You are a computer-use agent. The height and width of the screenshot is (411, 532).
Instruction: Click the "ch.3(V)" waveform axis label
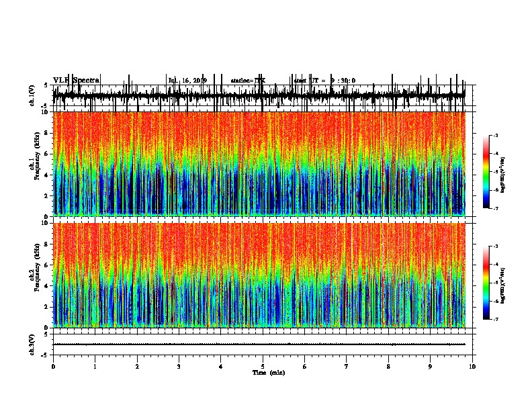tap(32, 345)
